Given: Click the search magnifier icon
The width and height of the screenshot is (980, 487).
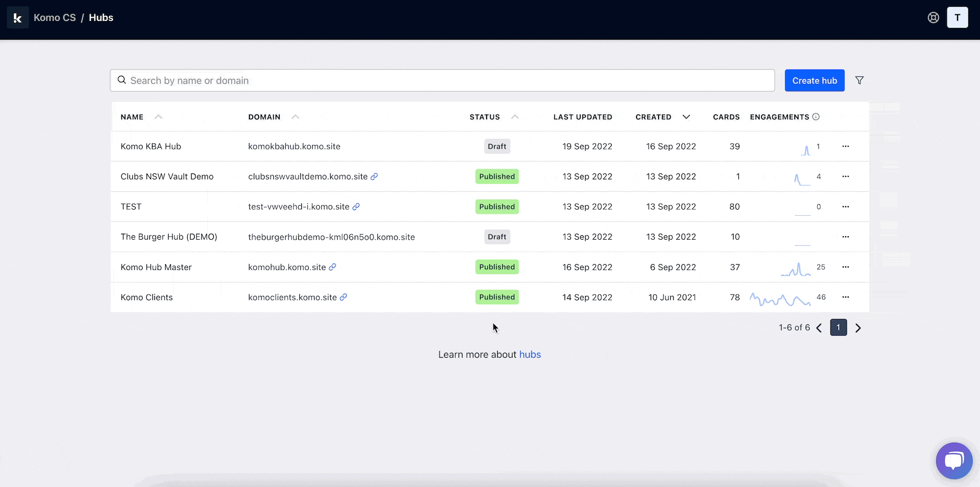Looking at the screenshot, I should 122,80.
